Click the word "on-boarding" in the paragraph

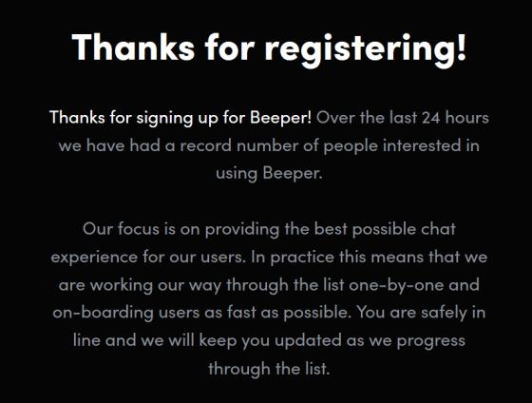click(104, 313)
